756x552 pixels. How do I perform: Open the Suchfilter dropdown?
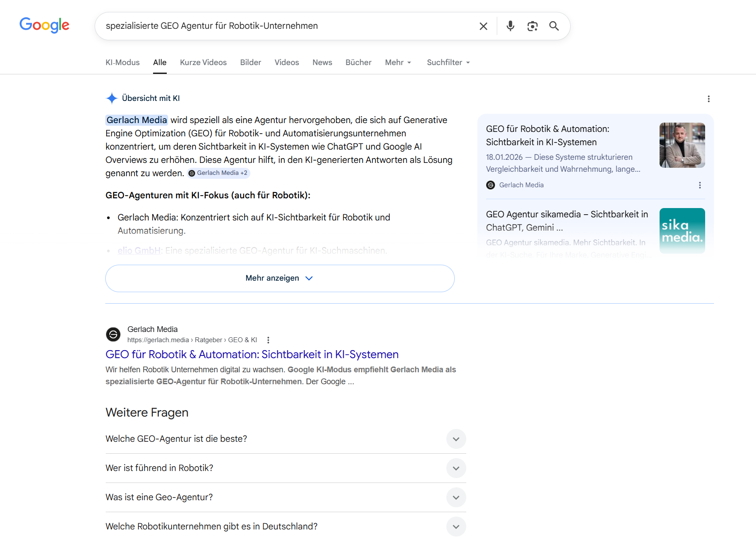448,62
